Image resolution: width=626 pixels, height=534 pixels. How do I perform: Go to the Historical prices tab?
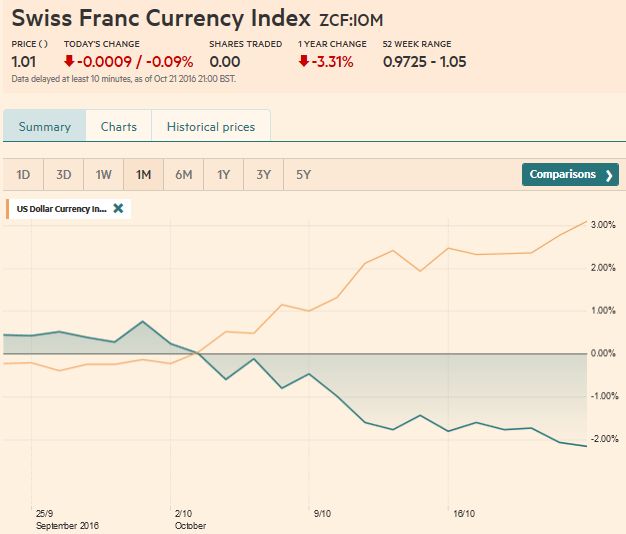click(211, 127)
